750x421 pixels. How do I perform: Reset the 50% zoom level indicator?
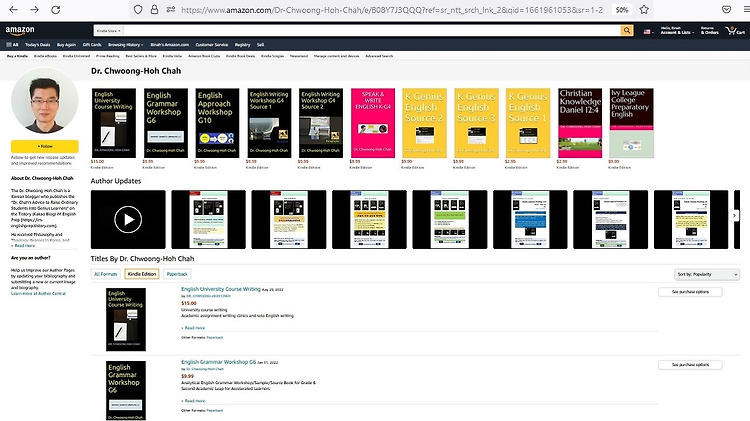[x=622, y=10]
